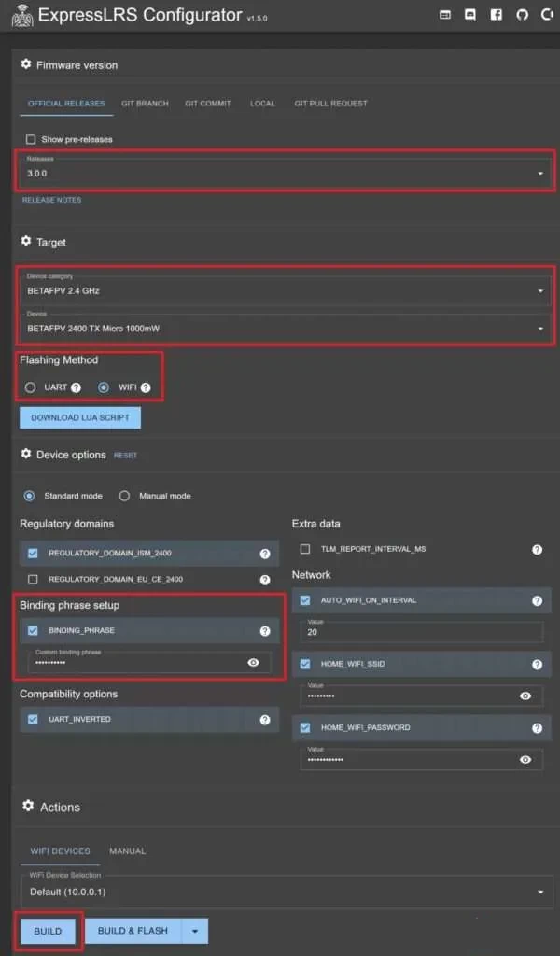Click AUTO_WIFI_ON_INTERVAL value field

(x=421, y=632)
